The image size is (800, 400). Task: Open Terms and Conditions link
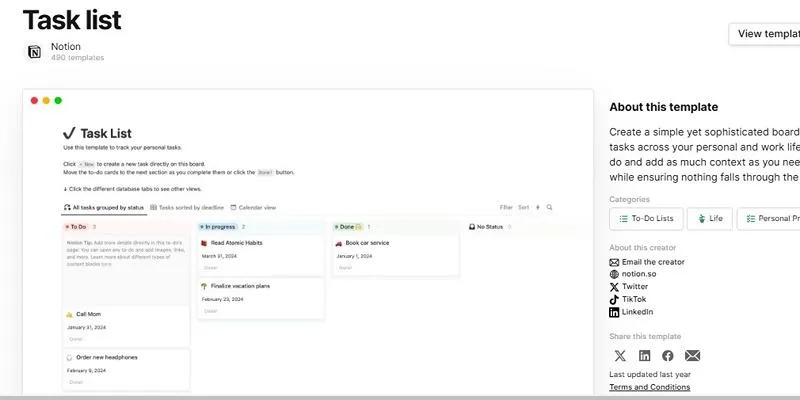click(649, 387)
